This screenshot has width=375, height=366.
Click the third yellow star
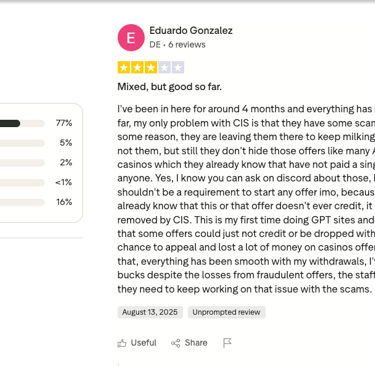pyautogui.click(x=151, y=67)
